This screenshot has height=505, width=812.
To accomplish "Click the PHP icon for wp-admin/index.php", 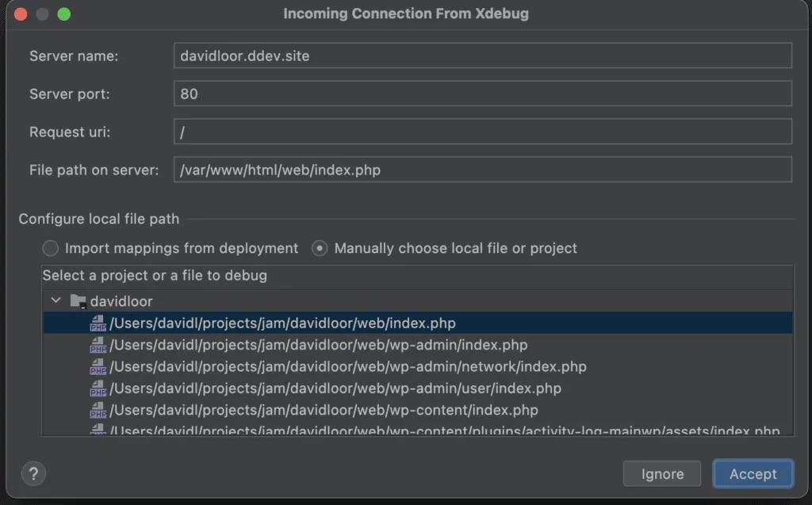I will click(99, 345).
